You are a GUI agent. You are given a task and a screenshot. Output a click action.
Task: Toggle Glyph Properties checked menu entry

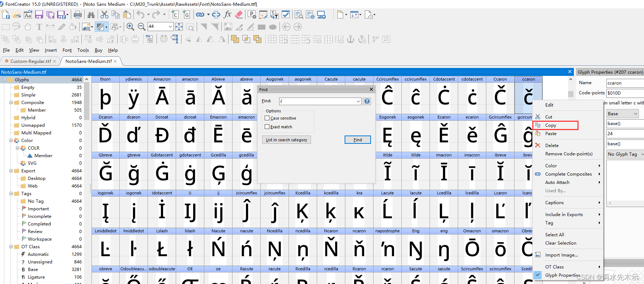(563, 275)
